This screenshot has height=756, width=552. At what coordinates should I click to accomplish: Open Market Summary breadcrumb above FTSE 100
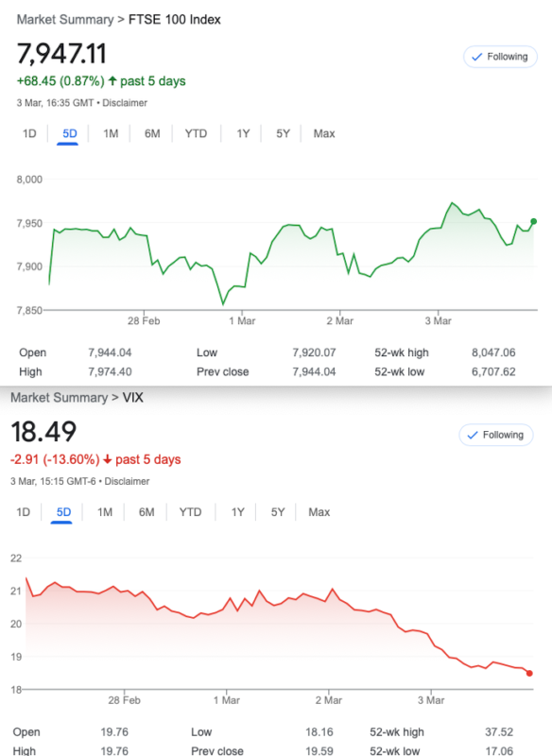pos(65,20)
